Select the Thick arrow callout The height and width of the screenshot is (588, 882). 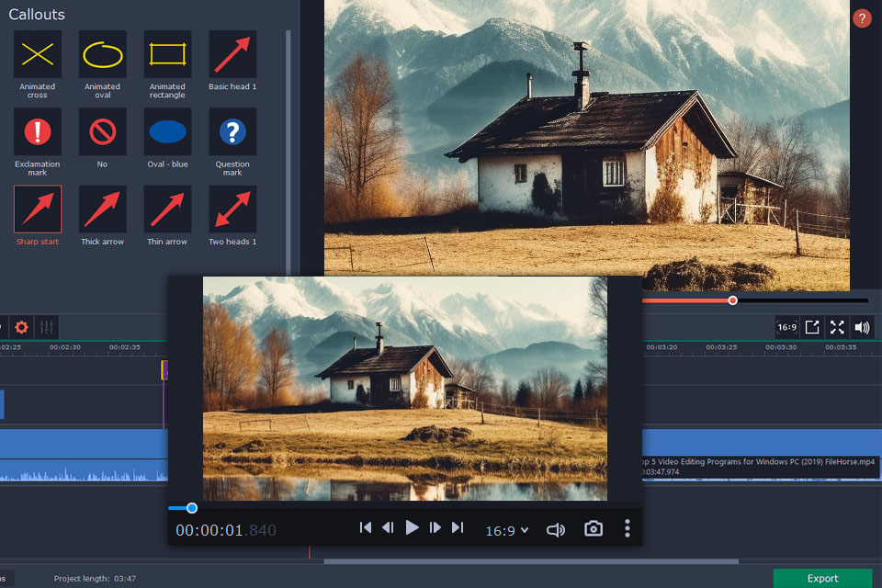(102, 209)
